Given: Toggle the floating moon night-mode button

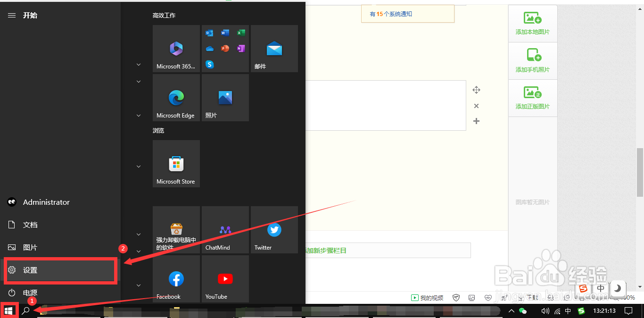Looking at the screenshot, I should coord(617,288).
